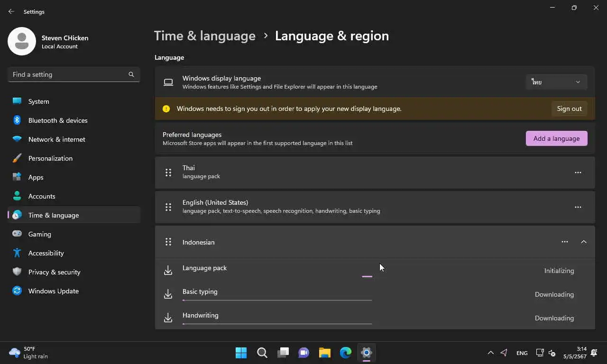This screenshot has width=607, height=364.
Task: Open Privacy & security
Action: click(x=74, y=272)
